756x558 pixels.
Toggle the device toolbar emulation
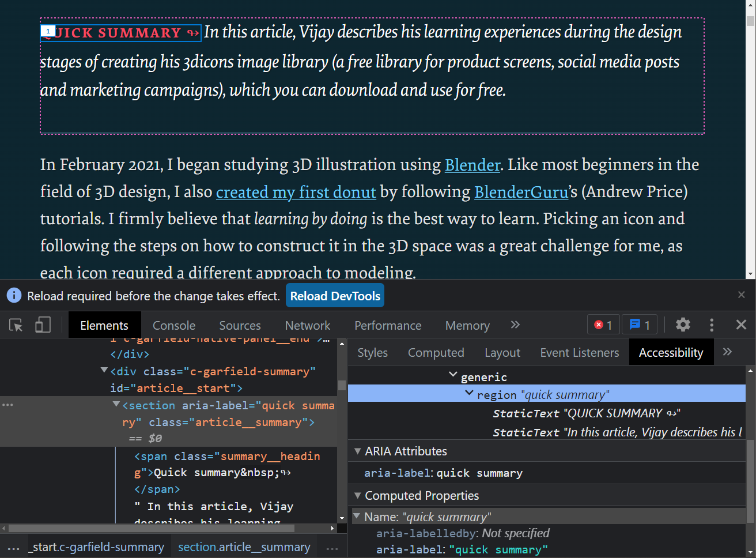(x=42, y=325)
